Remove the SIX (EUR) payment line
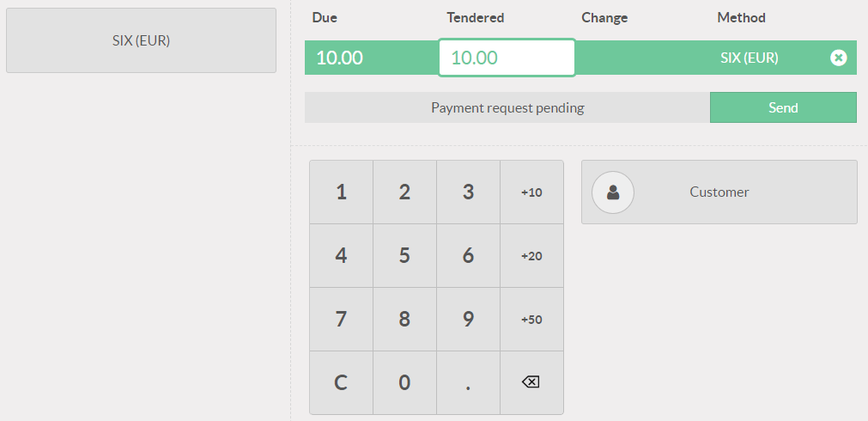Image resolution: width=868 pixels, height=421 pixels. (x=839, y=58)
